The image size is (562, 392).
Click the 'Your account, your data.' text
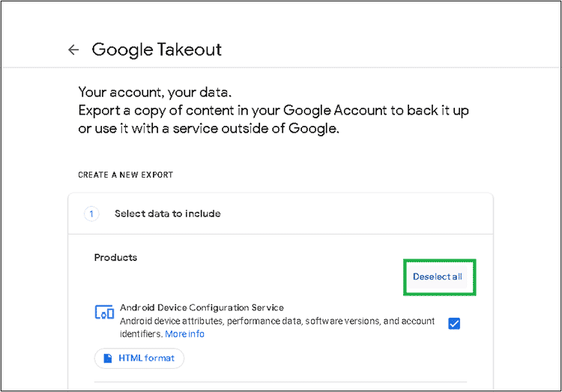point(155,92)
